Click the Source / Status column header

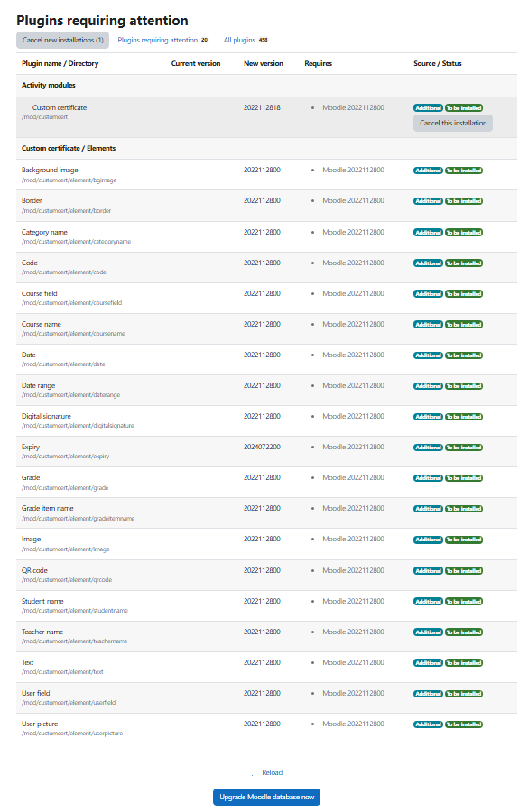438,63
